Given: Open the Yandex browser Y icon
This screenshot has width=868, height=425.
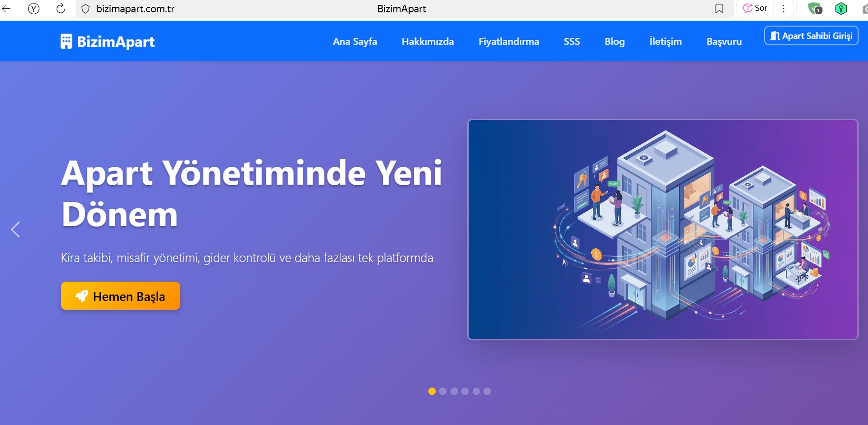Looking at the screenshot, I should click(33, 8).
